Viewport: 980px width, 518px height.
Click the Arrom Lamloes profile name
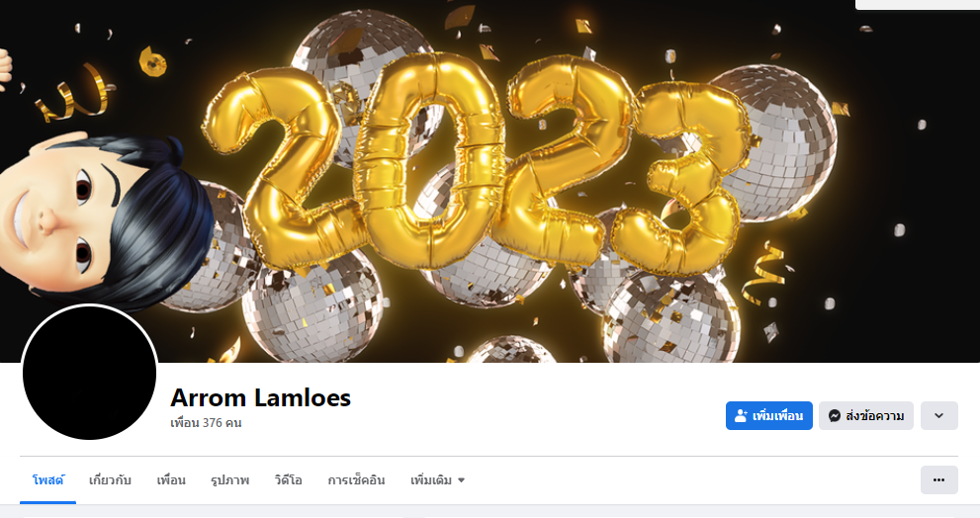tap(261, 397)
